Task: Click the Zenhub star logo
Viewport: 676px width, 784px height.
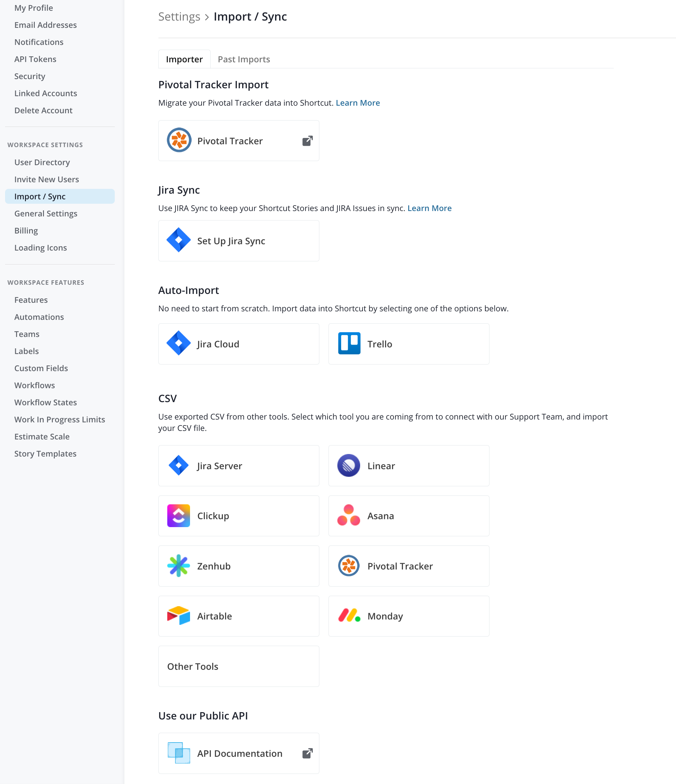Action: pyautogui.click(x=178, y=566)
